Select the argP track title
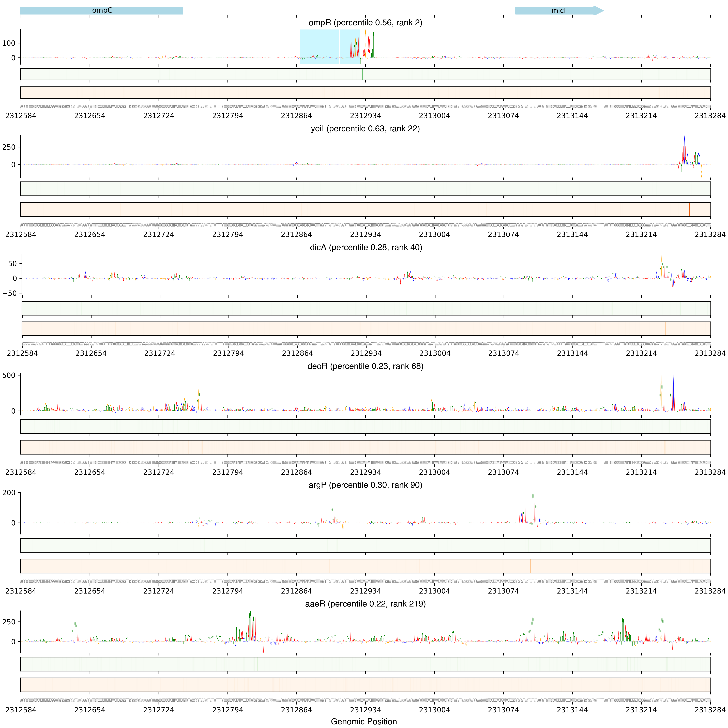This screenshot has height=728, width=728. pyautogui.click(x=365, y=485)
